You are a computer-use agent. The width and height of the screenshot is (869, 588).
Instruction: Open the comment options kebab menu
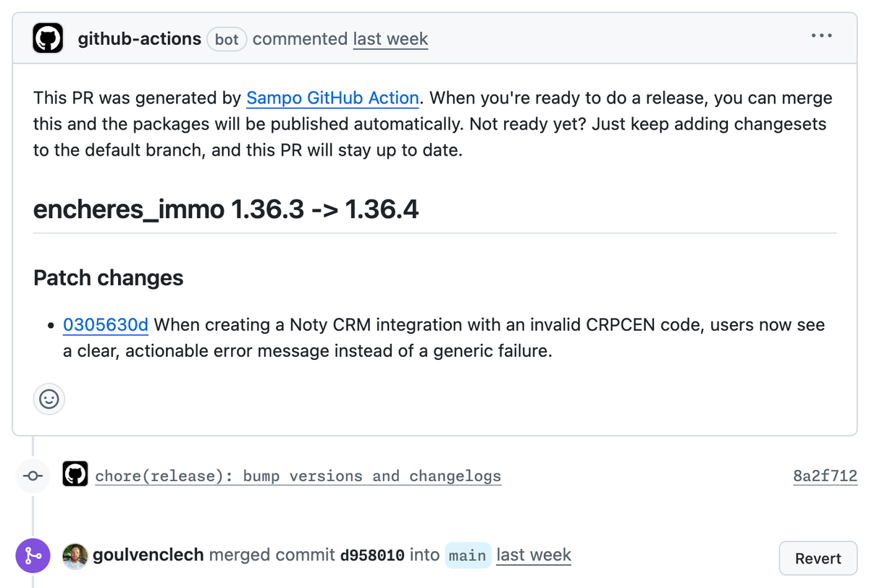pos(821,35)
